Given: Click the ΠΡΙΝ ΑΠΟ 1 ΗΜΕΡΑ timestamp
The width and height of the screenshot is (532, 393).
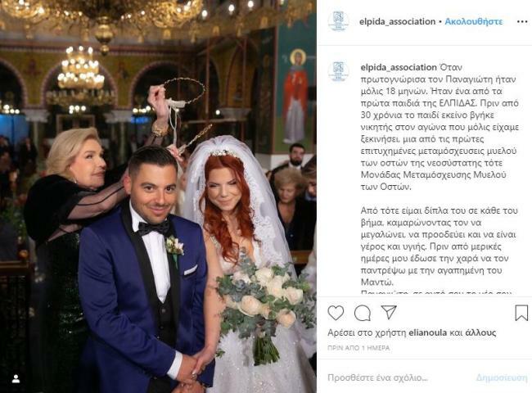Looking at the screenshot, I should point(358,348).
